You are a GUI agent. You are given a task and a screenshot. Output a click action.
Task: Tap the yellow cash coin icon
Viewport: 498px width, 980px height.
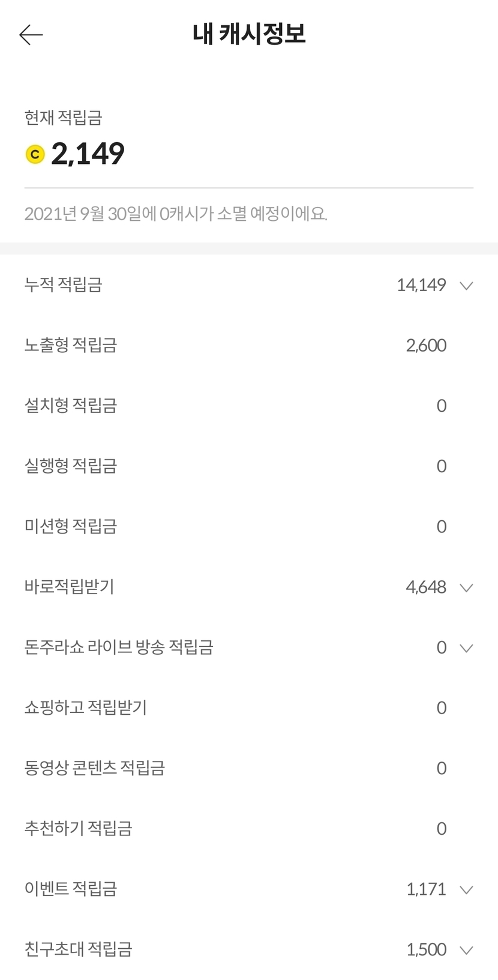point(35,155)
